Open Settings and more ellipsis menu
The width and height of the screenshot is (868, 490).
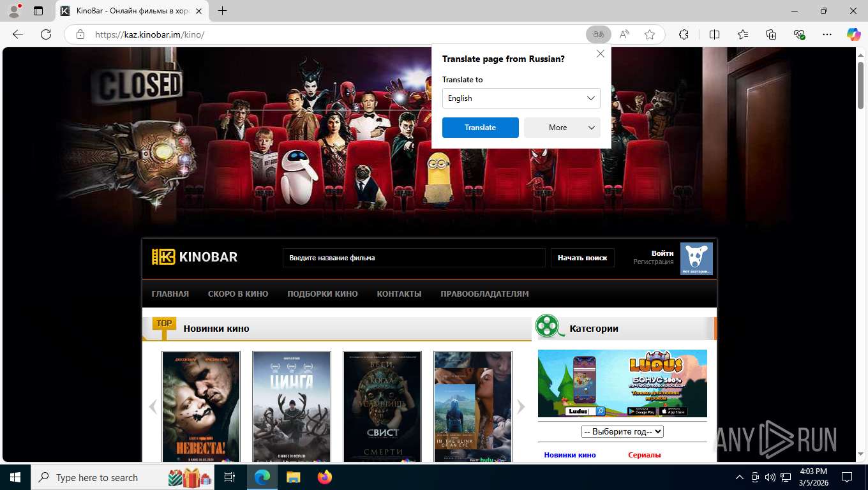tap(827, 34)
